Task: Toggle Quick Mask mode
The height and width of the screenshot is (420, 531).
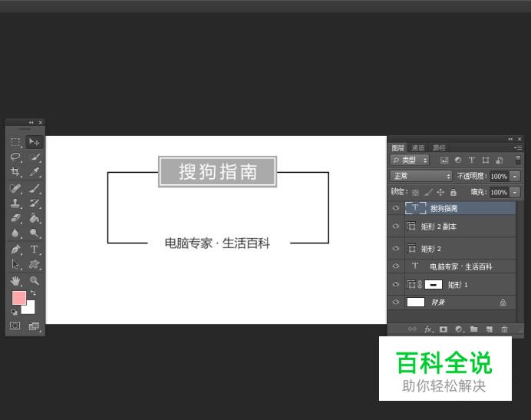Action: 15,326
